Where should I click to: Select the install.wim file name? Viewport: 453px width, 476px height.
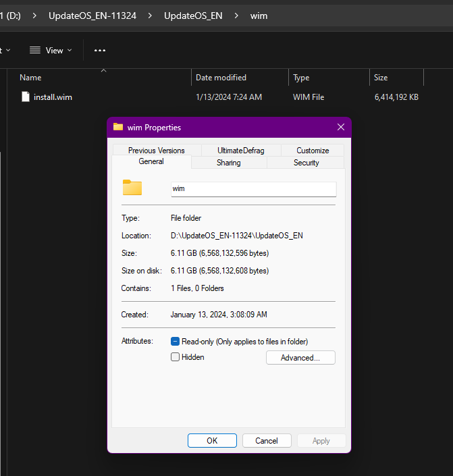pos(53,97)
